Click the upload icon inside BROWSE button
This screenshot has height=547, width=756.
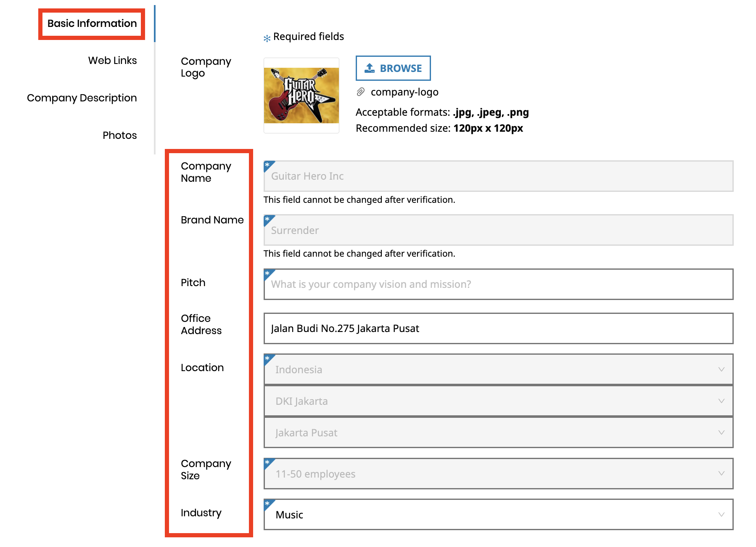click(370, 68)
